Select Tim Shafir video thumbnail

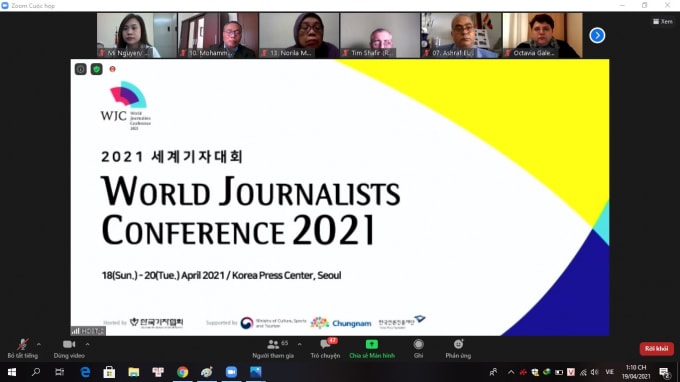380,35
